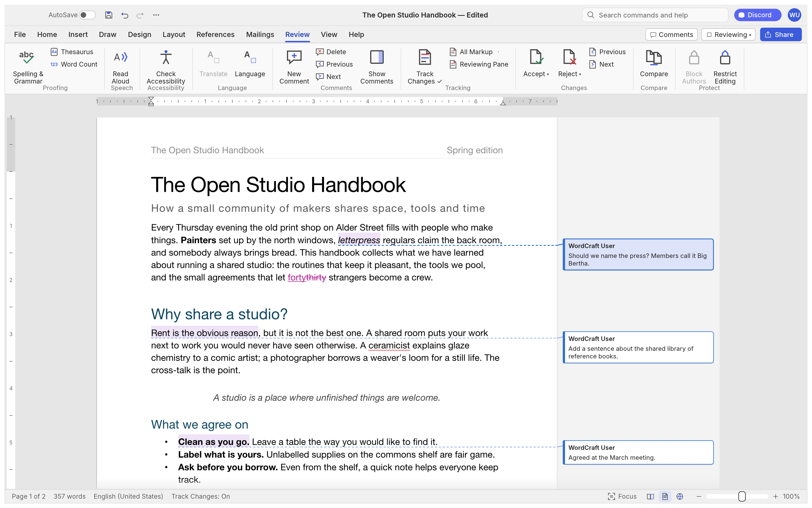Open Compare documents tool
The image size is (812, 508).
pyautogui.click(x=654, y=64)
